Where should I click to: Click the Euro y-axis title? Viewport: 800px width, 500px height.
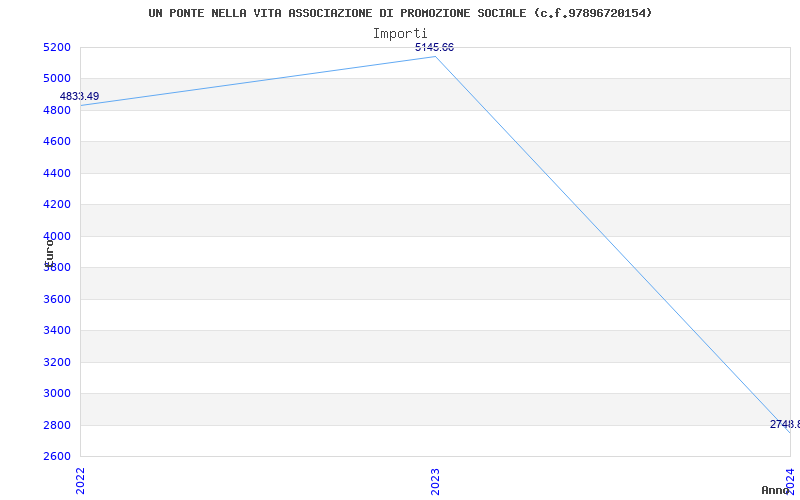49,253
